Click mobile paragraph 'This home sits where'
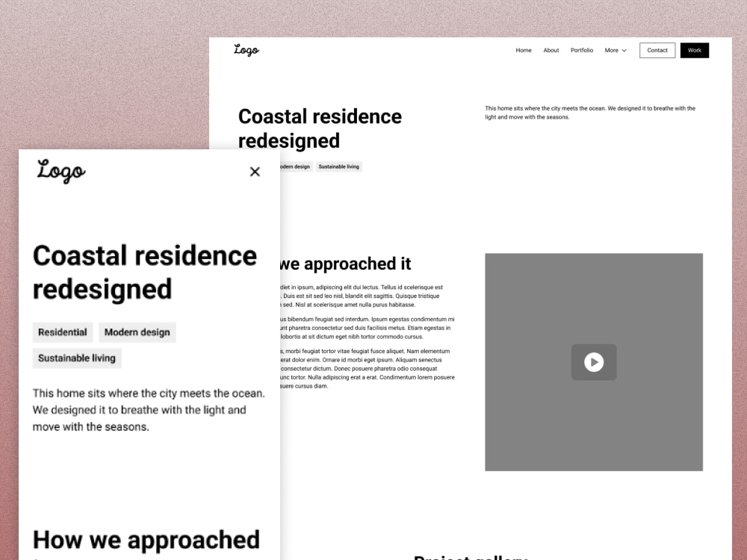 (x=149, y=410)
